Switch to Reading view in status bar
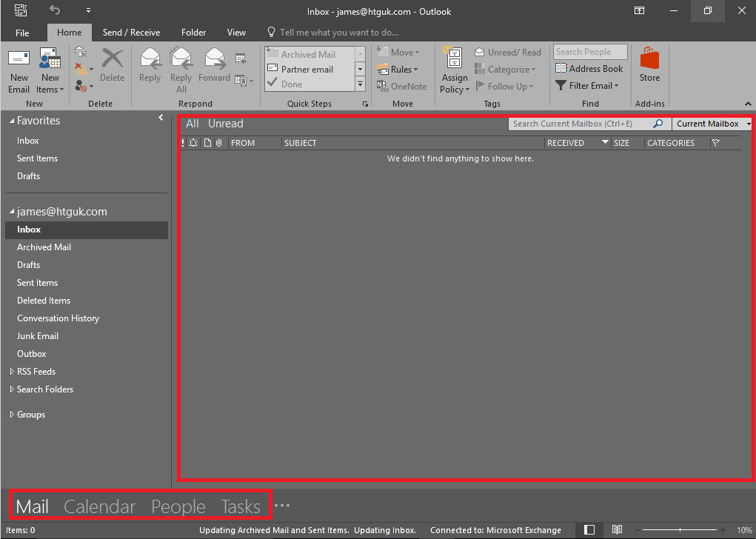Viewport: 756px width, 539px height. 617,530
